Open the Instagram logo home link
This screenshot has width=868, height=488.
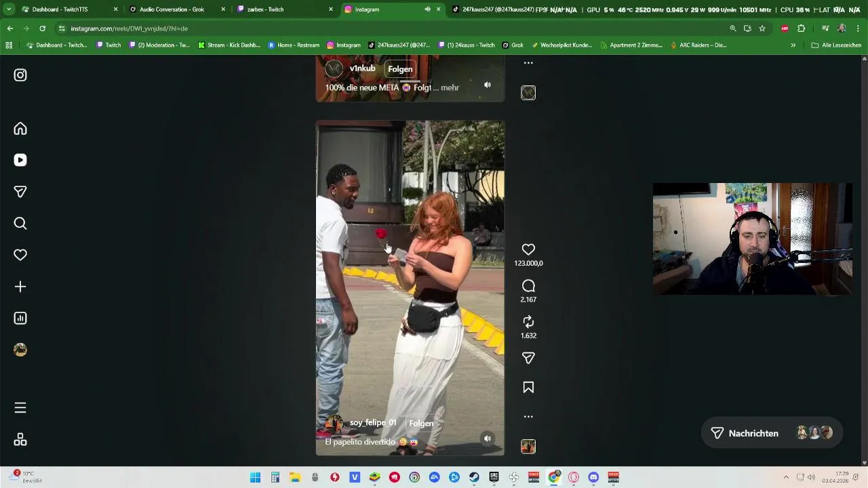click(20, 75)
